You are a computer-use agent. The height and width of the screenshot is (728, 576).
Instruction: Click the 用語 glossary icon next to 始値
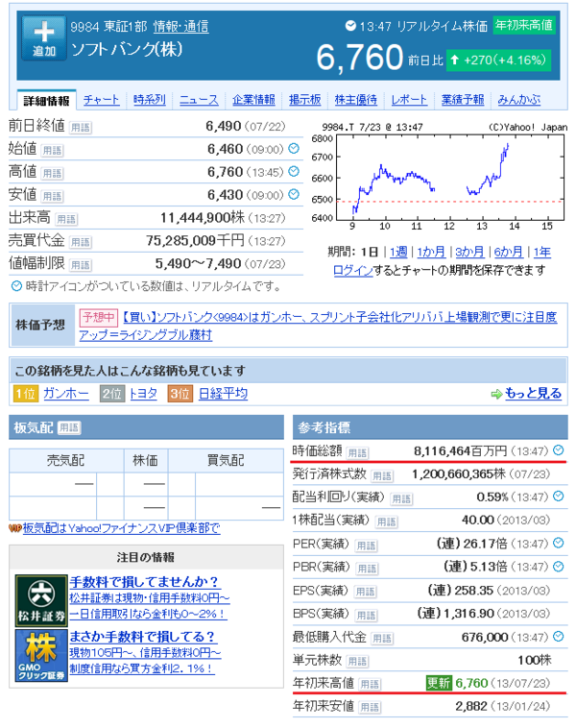pos(53,151)
